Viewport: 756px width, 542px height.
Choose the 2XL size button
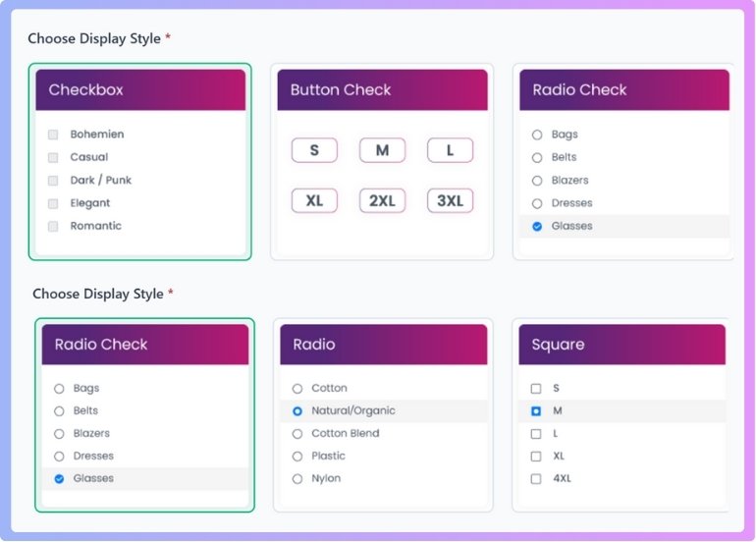pos(382,200)
